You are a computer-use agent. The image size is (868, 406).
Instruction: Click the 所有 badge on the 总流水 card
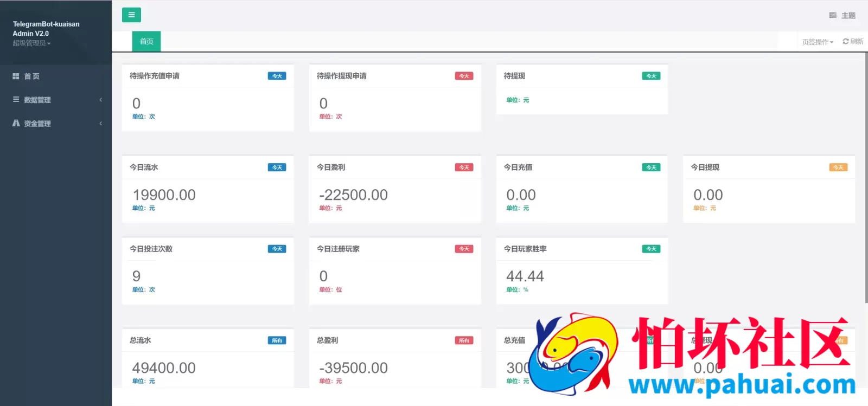(277, 341)
